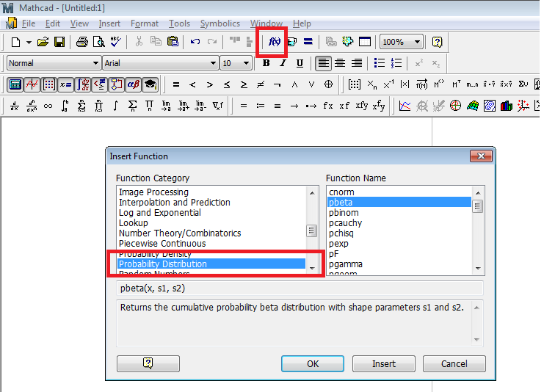Open the Edit menu
Screen dimensions: 544x392
pos(53,23)
